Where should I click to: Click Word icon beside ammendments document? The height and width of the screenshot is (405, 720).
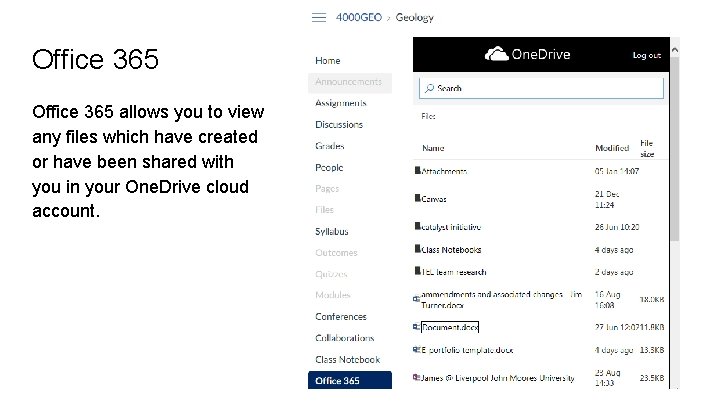pos(416,299)
